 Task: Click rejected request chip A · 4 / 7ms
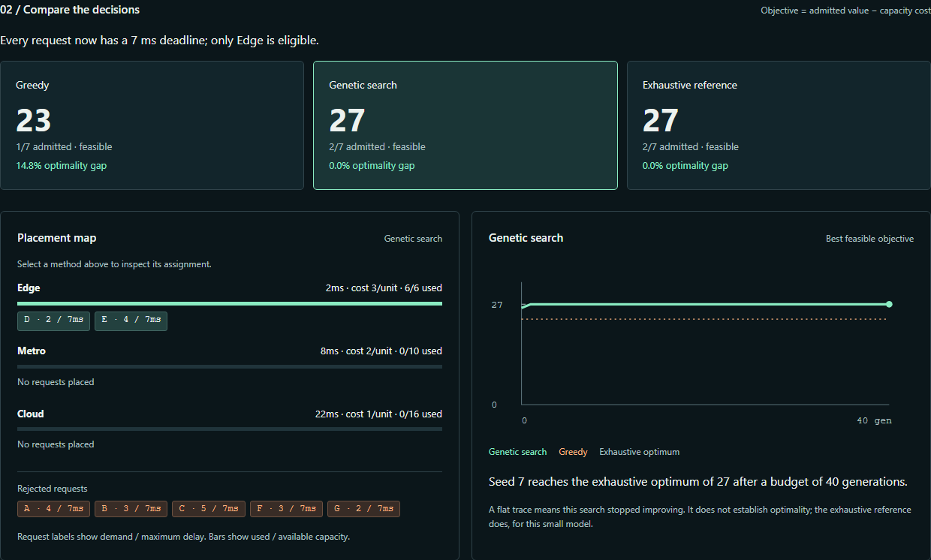tap(53, 509)
